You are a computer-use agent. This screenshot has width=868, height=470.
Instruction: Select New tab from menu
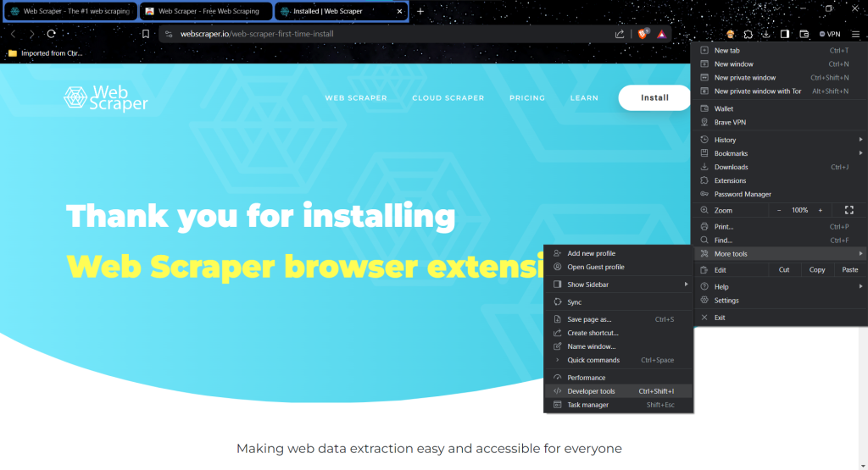pos(778,50)
